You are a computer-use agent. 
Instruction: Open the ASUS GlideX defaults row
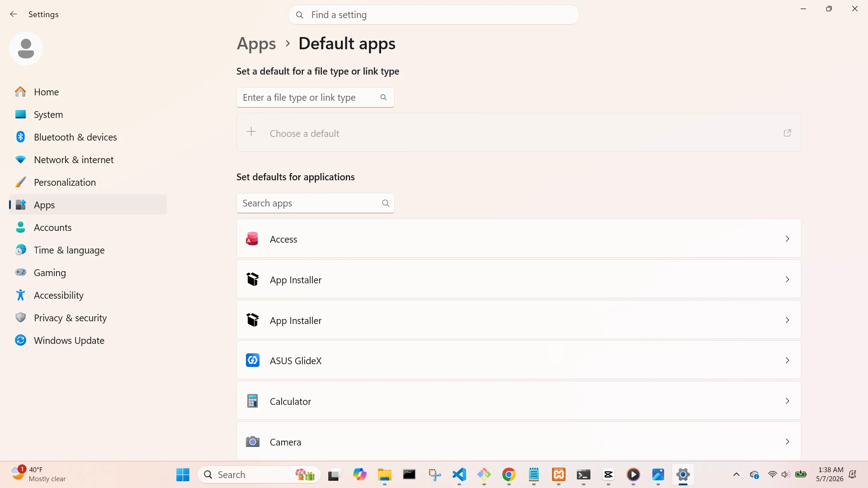(519, 360)
